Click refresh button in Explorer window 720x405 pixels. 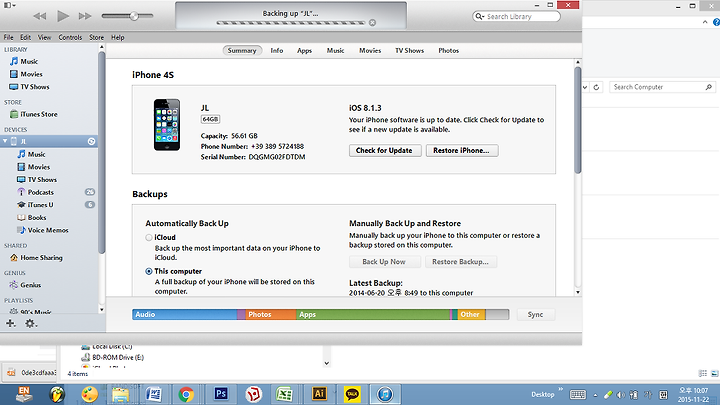[x=596, y=87]
